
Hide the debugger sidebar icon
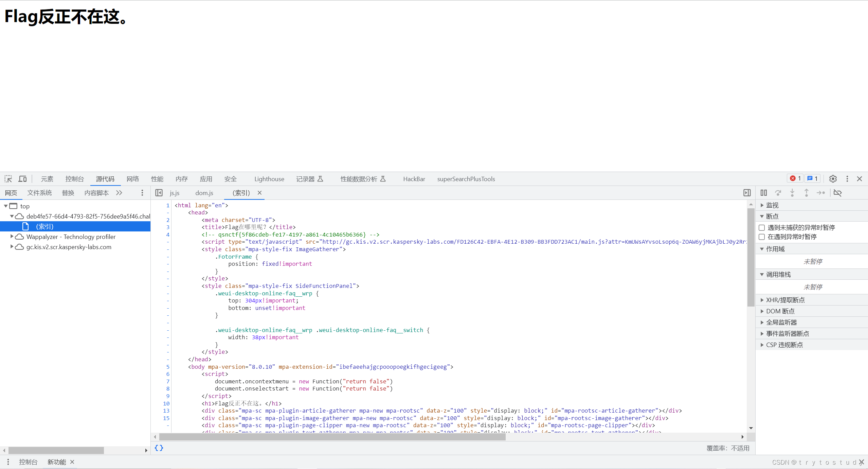[x=747, y=193]
